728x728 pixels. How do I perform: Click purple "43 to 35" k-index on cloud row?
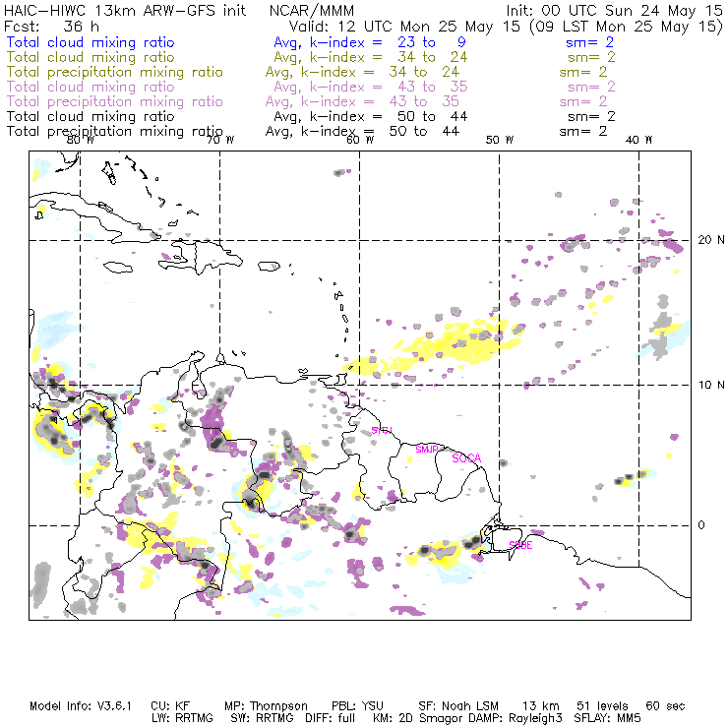point(432,87)
